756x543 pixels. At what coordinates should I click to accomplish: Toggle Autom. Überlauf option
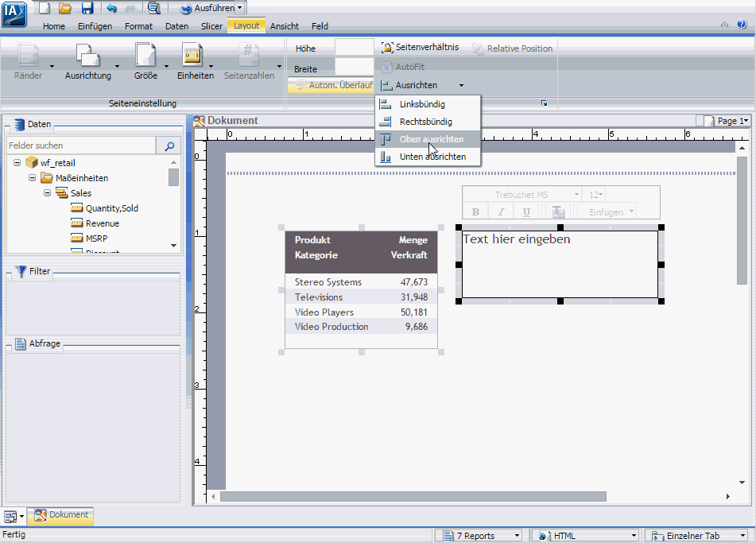point(331,85)
